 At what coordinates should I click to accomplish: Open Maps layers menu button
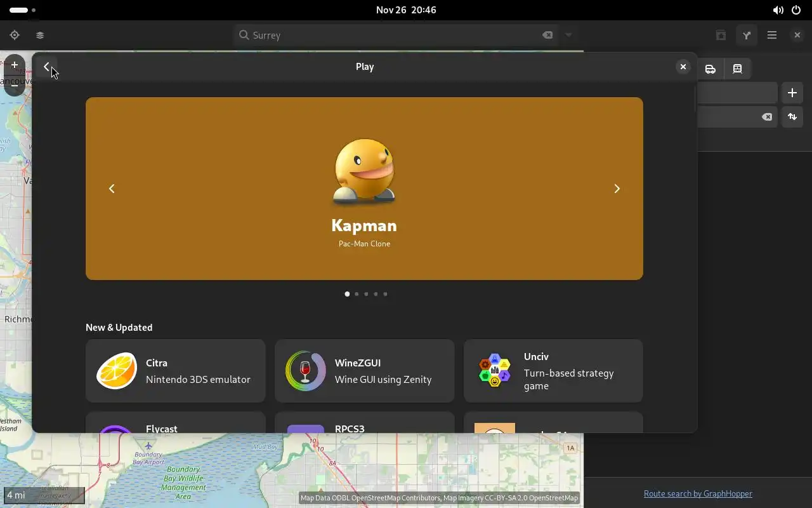pyautogui.click(x=40, y=36)
